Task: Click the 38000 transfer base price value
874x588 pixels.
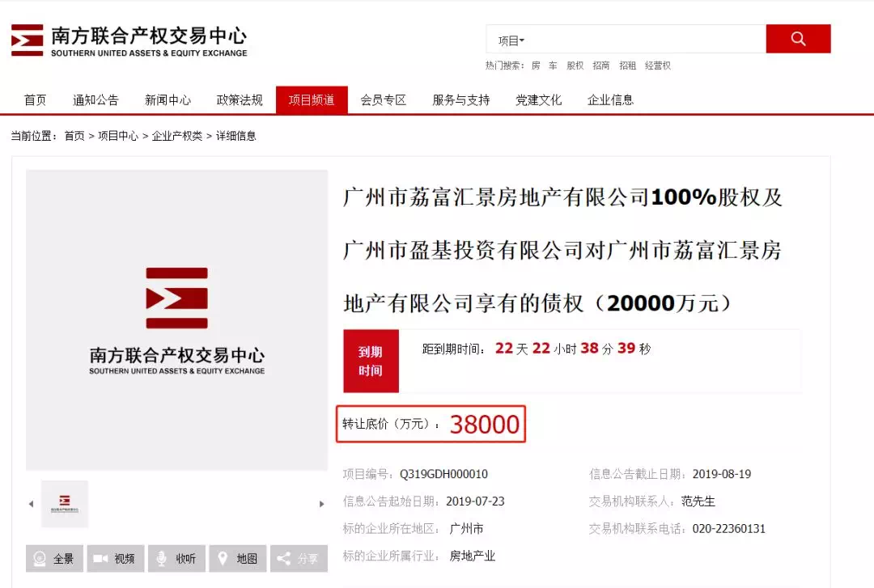Action: (485, 425)
